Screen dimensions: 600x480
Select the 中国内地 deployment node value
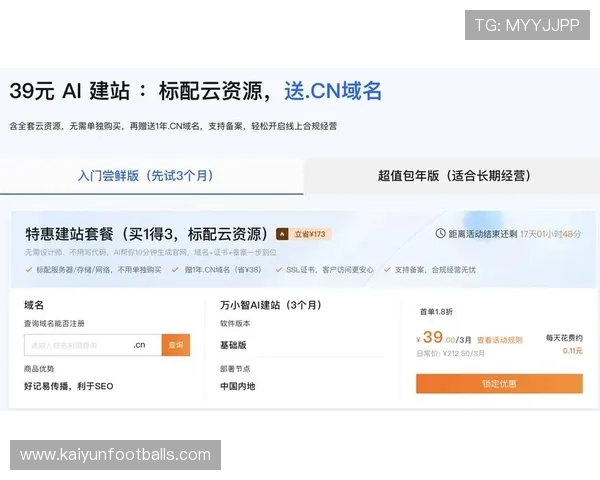[238, 386]
